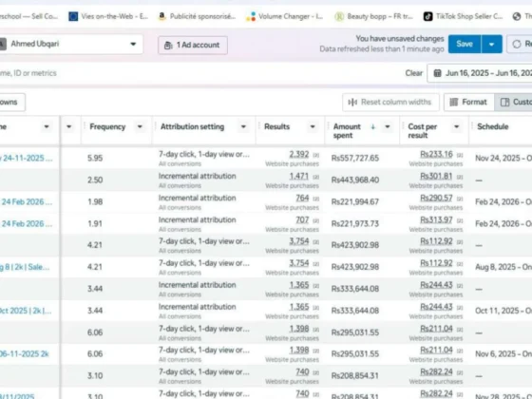
Task: Open the Cost per result column menu
Action: coord(456,126)
